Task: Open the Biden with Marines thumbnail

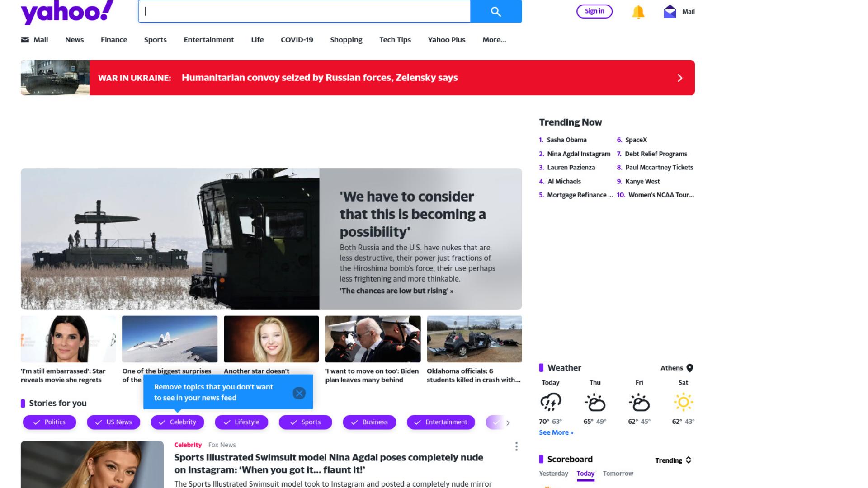Action: [x=373, y=339]
